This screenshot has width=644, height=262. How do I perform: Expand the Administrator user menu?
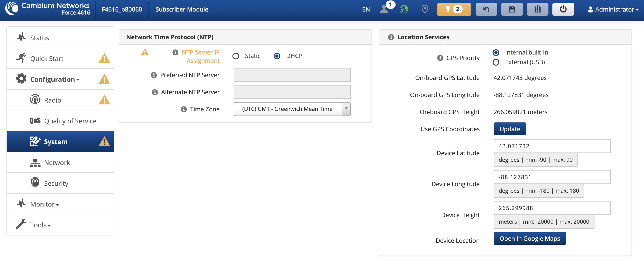pyautogui.click(x=613, y=9)
